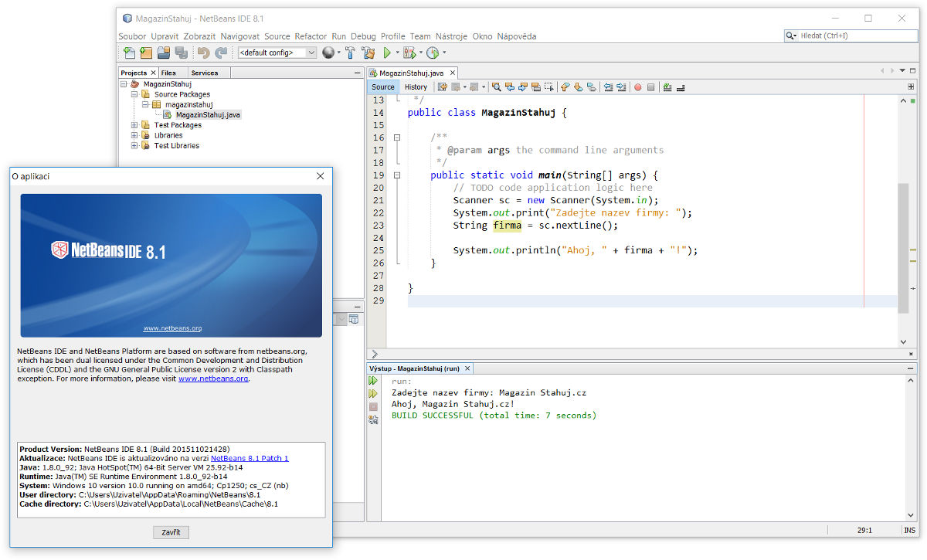Click the Last Edit icon in editor toolbar
The image size is (927, 560).
pos(443,87)
